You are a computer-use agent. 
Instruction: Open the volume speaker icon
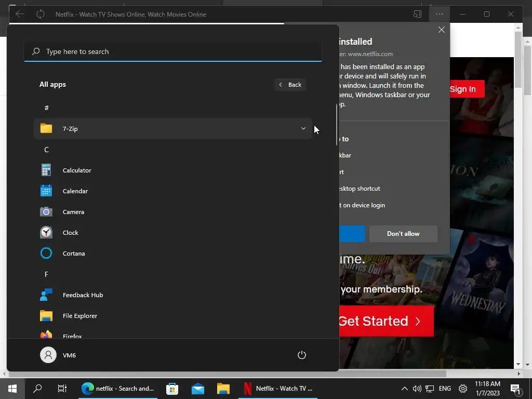(x=417, y=389)
